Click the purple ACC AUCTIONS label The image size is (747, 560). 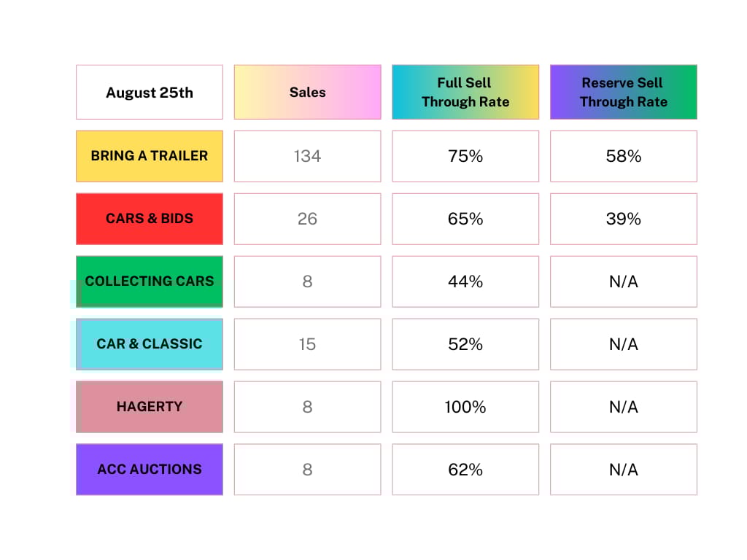(x=149, y=470)
